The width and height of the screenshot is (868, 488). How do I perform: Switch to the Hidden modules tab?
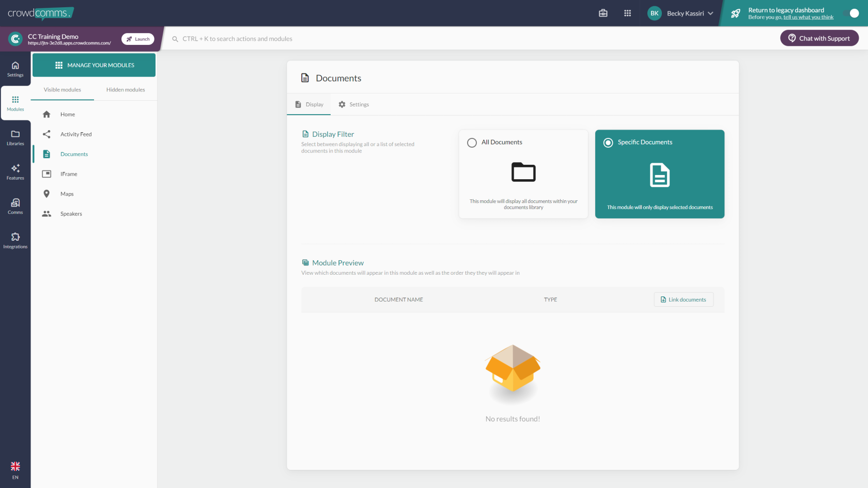coord(126,90)
